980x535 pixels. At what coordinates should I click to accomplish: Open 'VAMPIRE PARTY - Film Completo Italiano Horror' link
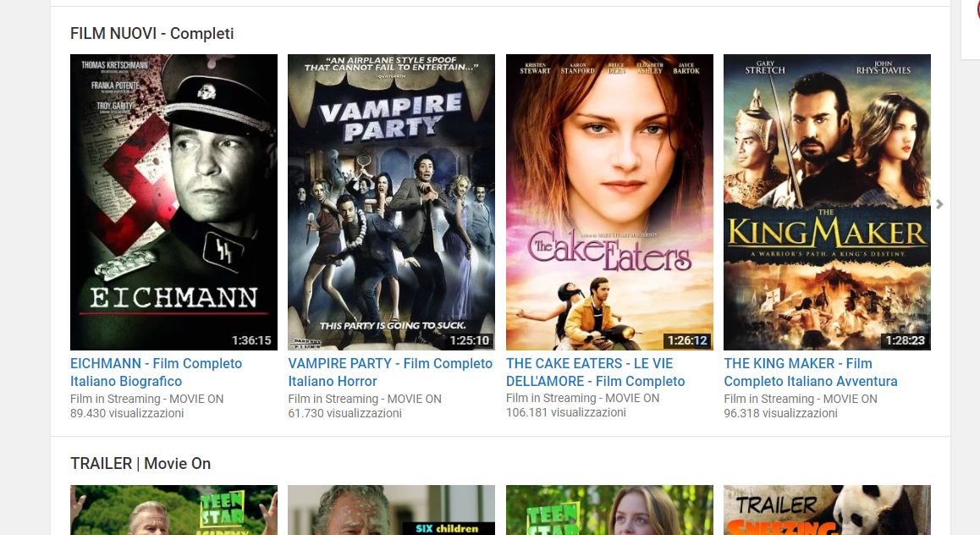390,372
